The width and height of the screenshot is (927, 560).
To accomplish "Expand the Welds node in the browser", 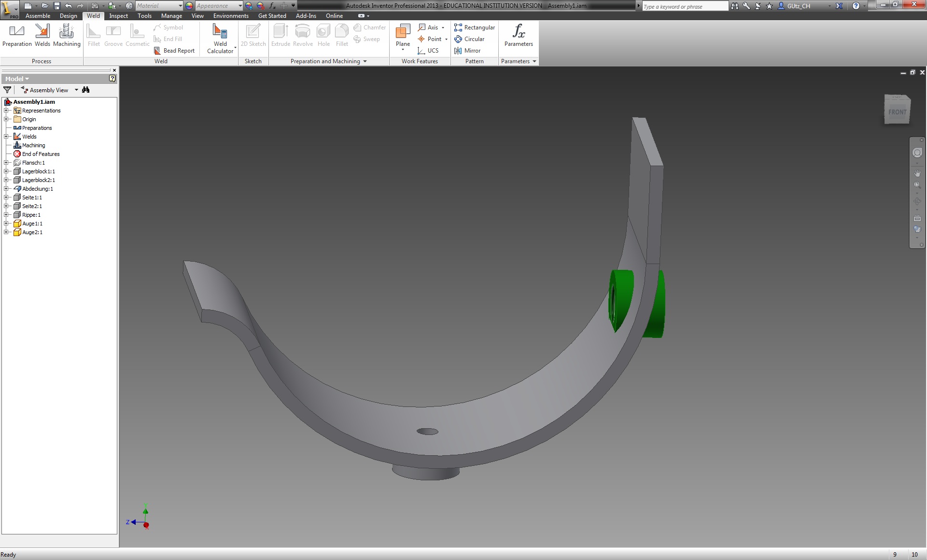I will [6, 137].
